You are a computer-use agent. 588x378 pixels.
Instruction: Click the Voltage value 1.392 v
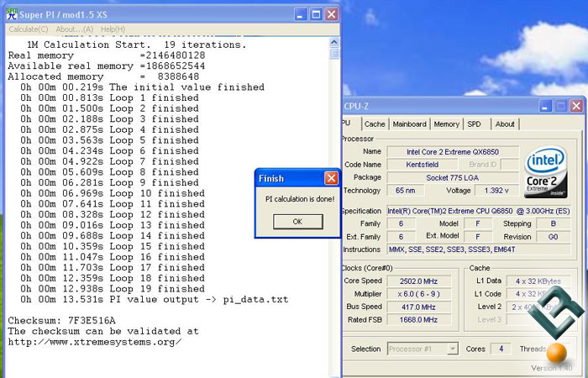496,191
